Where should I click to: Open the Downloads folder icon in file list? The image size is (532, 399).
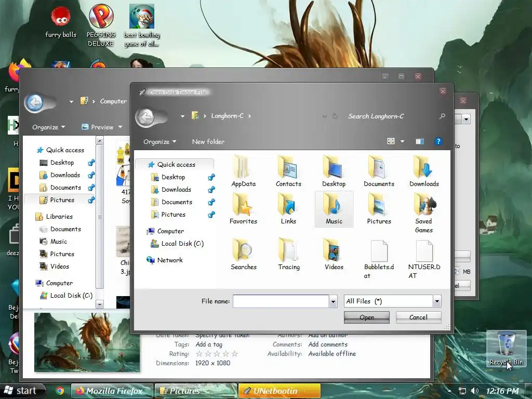424,171
